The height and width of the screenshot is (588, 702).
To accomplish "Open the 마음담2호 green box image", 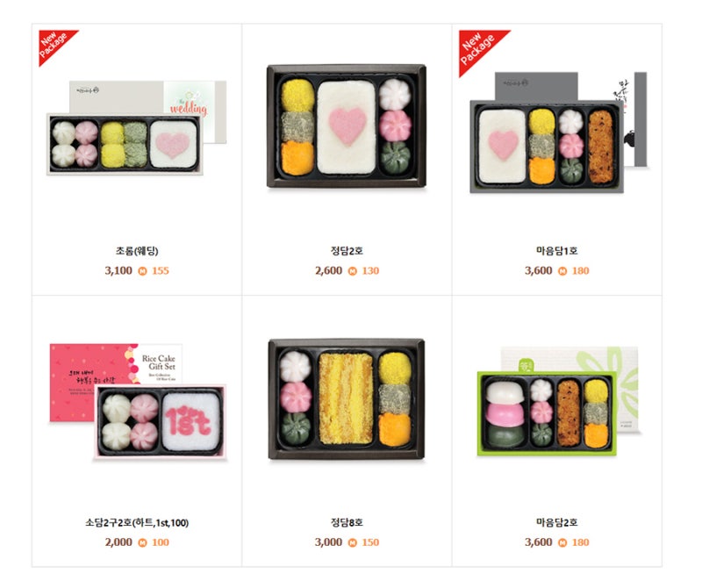I will tap(557, 401).
